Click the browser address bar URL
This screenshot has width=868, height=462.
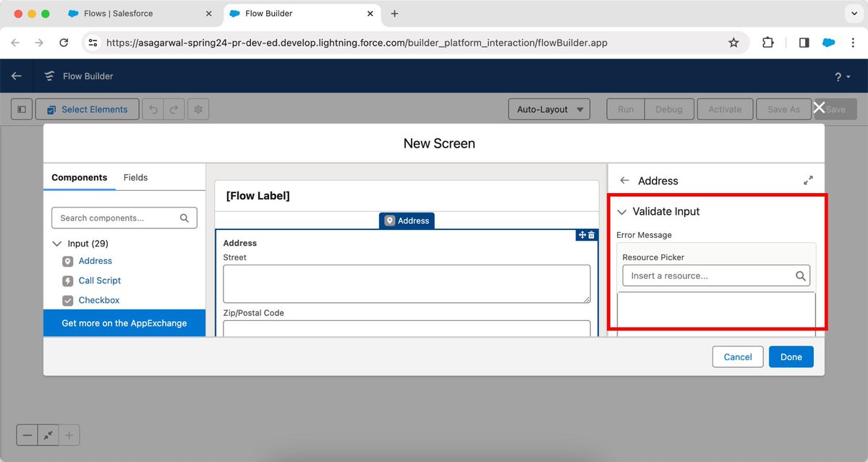click(x=357, y=43)
